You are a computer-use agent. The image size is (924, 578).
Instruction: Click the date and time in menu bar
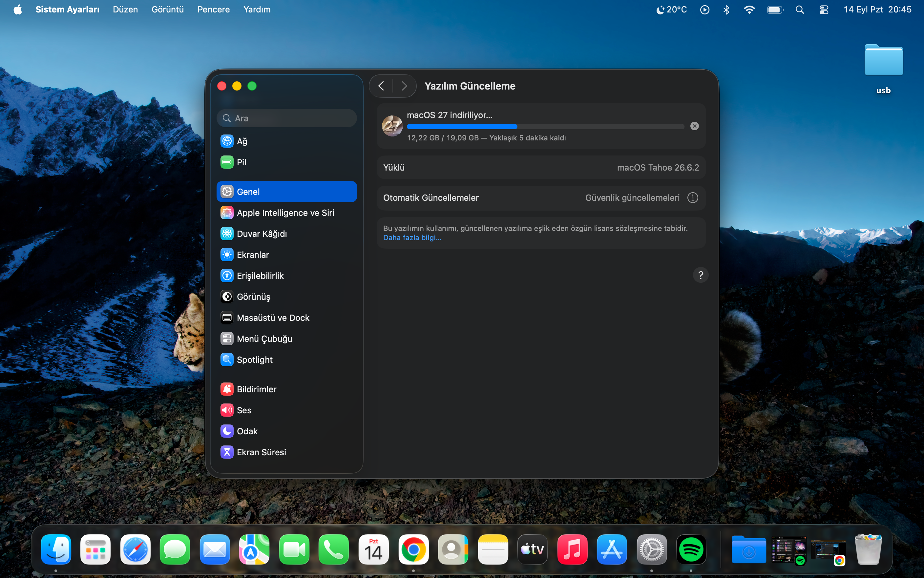tap(877, 10)
